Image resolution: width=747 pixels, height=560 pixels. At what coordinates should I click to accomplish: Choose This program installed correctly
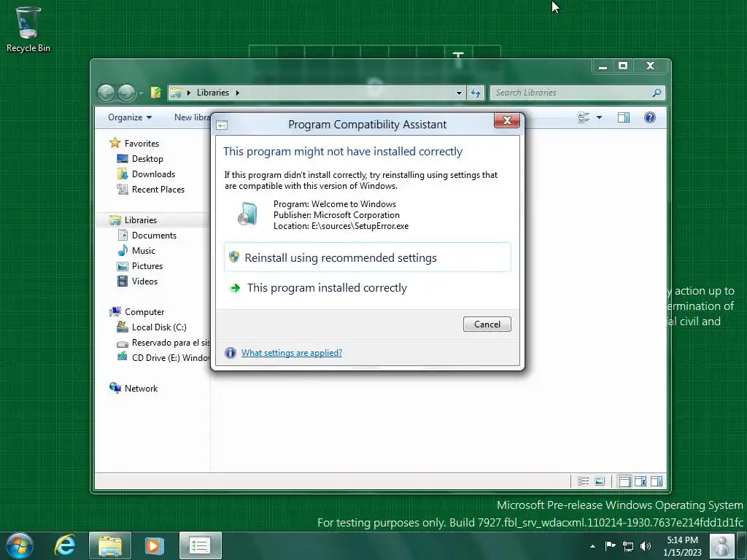coord(368,287)
